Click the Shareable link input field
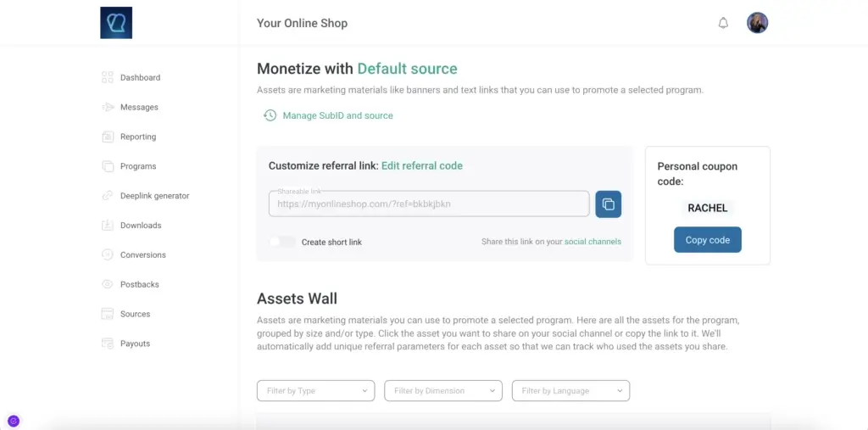 pyautogui.click(x=429, y=204)
